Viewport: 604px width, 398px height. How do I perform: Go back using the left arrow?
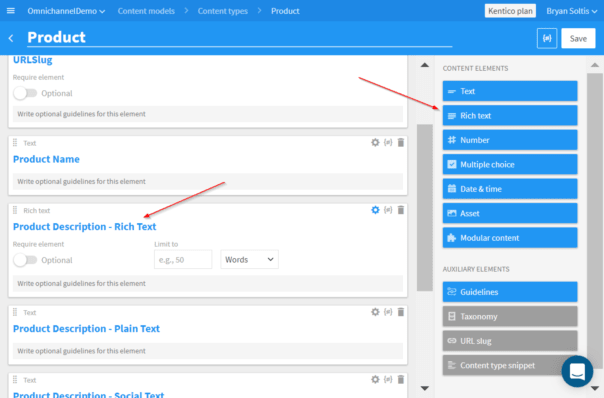click(11, 38)
